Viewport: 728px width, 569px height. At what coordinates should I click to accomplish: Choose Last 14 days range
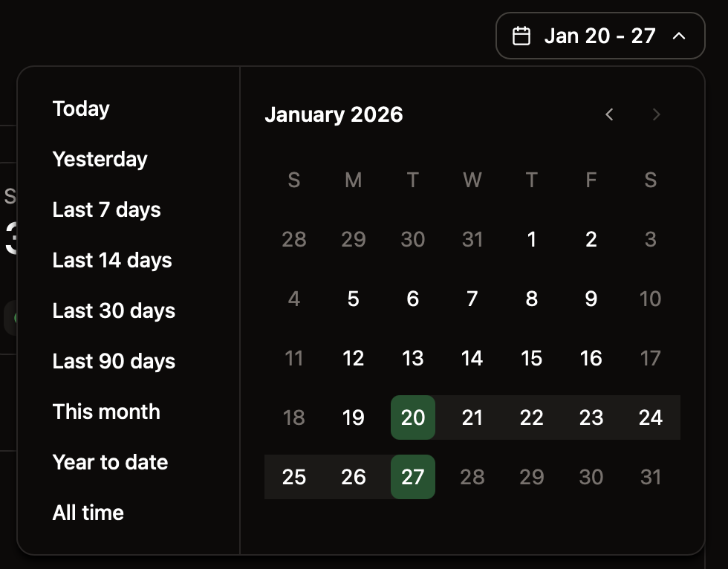[111, 260]
